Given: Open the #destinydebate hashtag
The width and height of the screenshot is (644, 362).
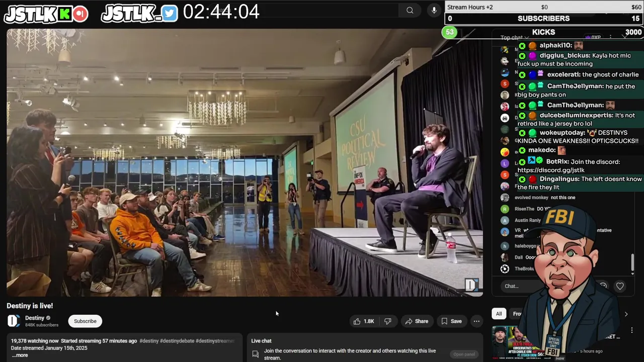Looking at the screenshot, I should 177,341.
